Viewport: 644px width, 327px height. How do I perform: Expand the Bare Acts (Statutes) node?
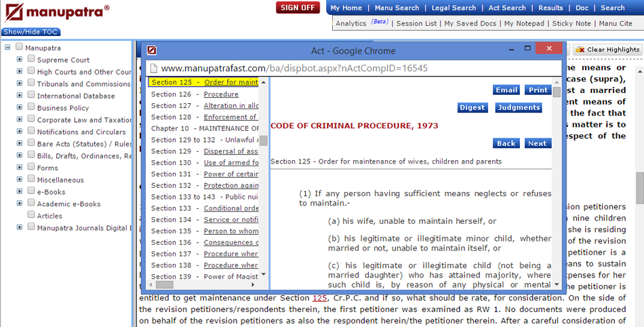point(19,143)
